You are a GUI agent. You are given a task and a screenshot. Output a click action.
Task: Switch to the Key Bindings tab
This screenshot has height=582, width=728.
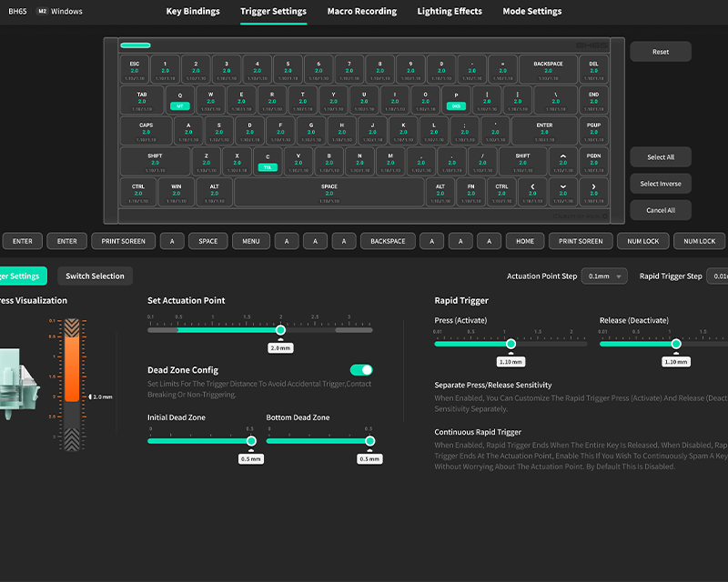coord(193,12)
